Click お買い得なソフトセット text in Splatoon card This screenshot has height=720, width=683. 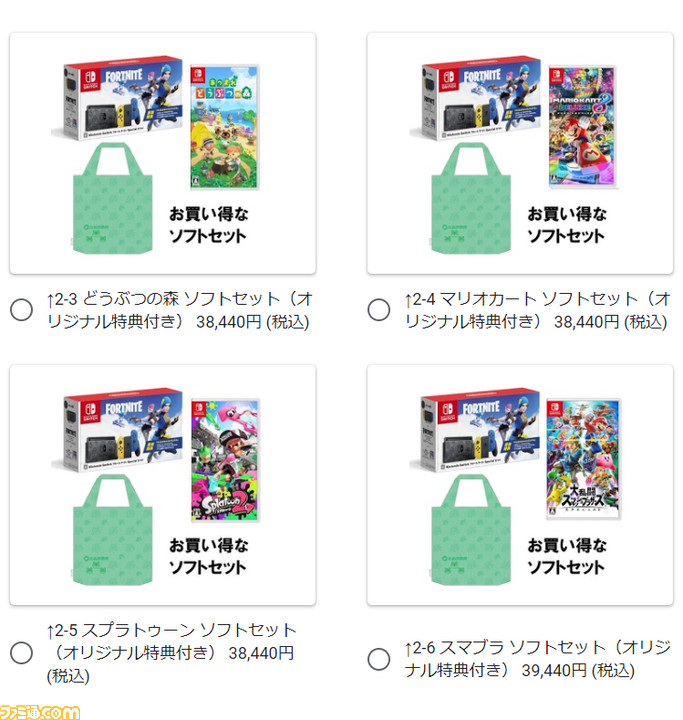(209, 557)
